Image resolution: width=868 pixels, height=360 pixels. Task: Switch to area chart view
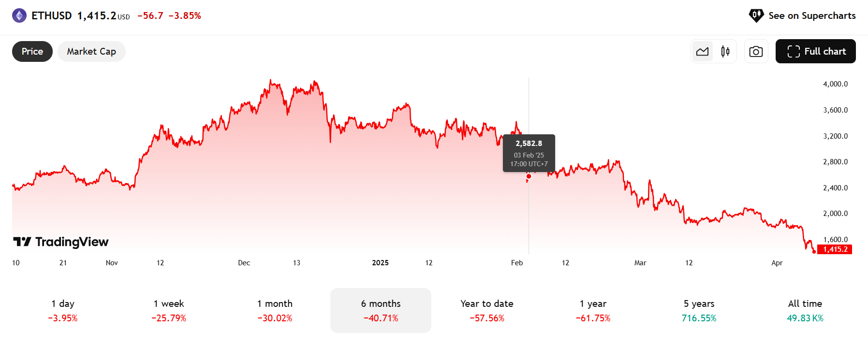[x=702, y=51]
